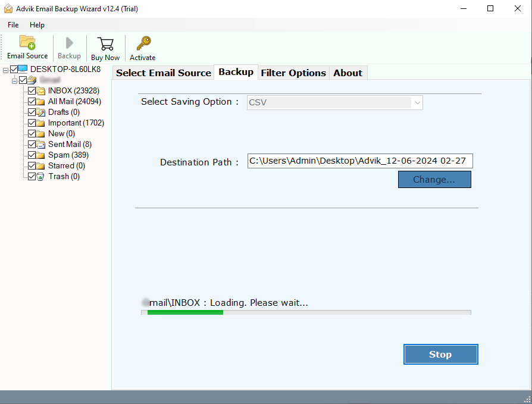Click the Change... destination button
Image resolution: width=532 pixels, height=404 pixels.
(434, 180)
